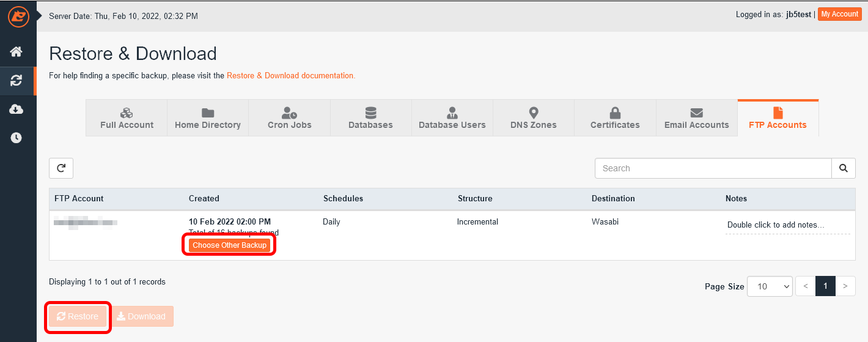Screen dimensions: 868x342
Task: Open the cloud Downloads icon in sidebar
Action: (x=17, y=109)
